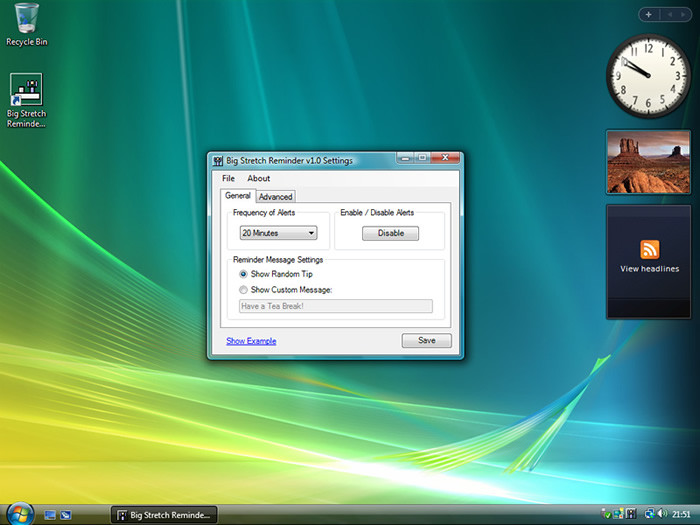
Task: Click the orange RSS feed icon
Action: click(x=650, y=250)
